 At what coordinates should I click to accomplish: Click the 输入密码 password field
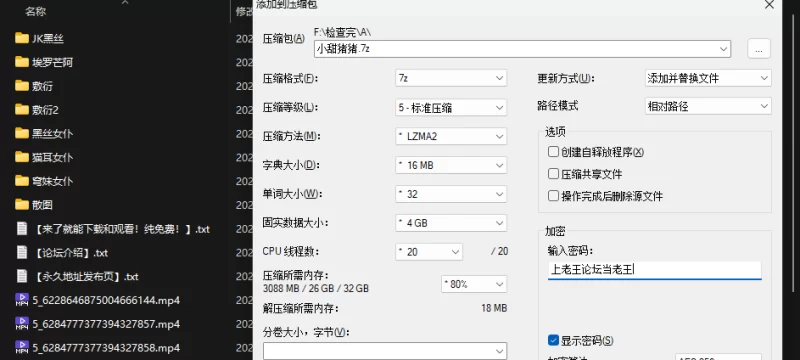655,270
